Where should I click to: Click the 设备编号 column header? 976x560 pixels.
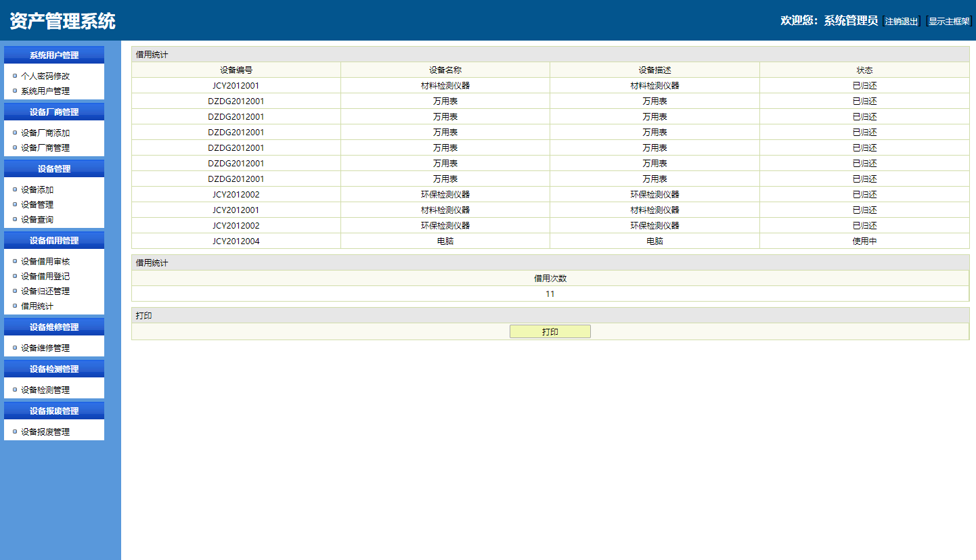236,70
